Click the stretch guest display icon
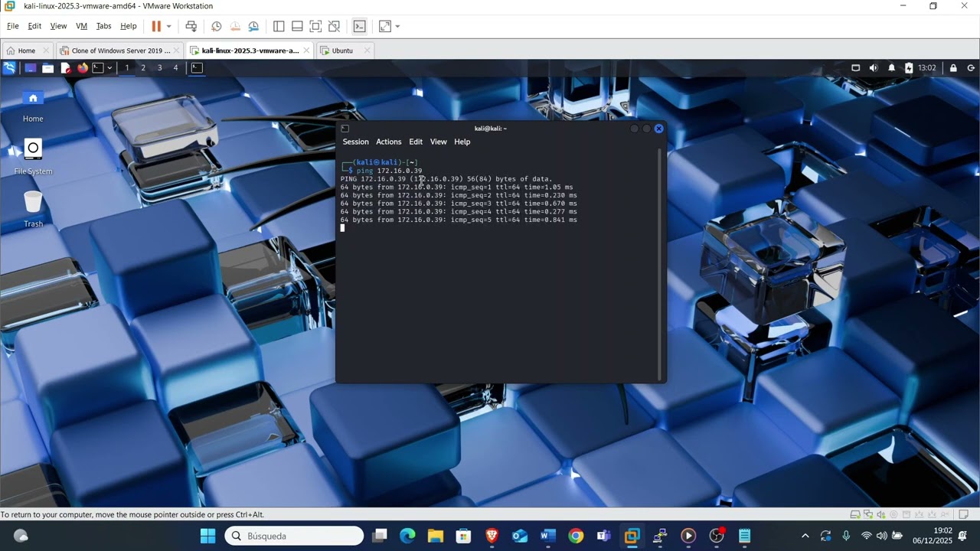This screenshot has height=551, width=980. coord(385,26)
